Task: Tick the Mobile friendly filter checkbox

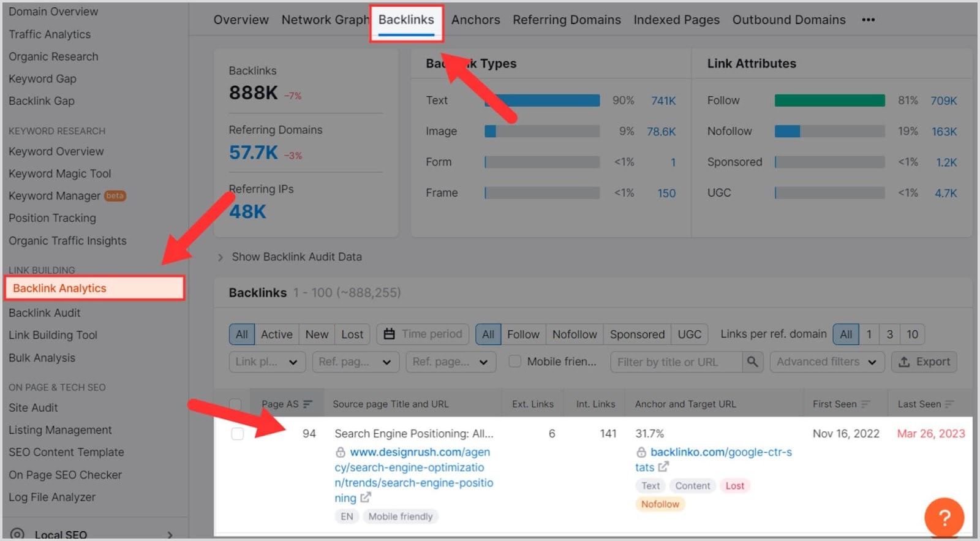Action: point(515,361)
